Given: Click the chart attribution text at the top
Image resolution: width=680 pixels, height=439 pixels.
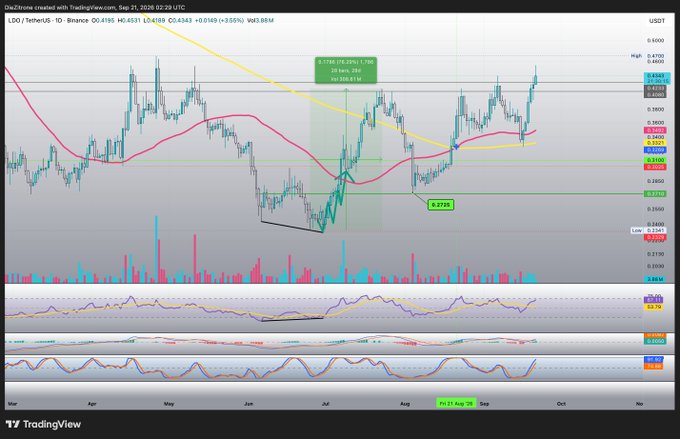Looking at the screenshot, I should (x=95, y=7).
